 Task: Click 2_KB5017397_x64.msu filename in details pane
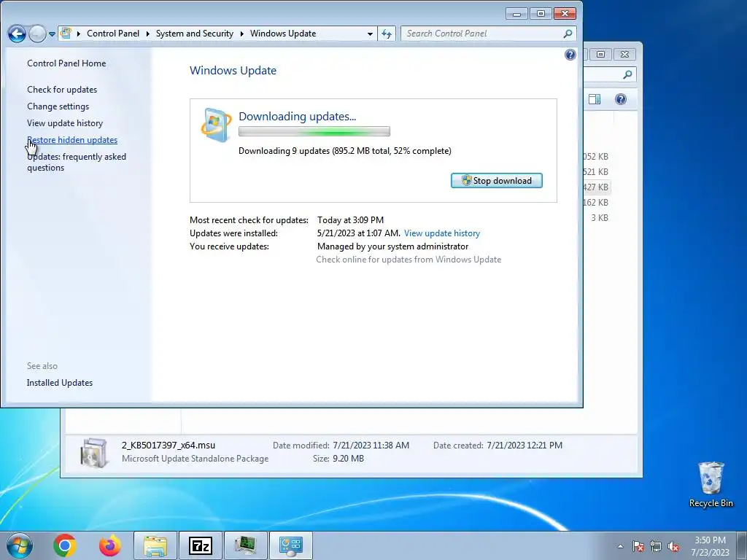[169, 446]
